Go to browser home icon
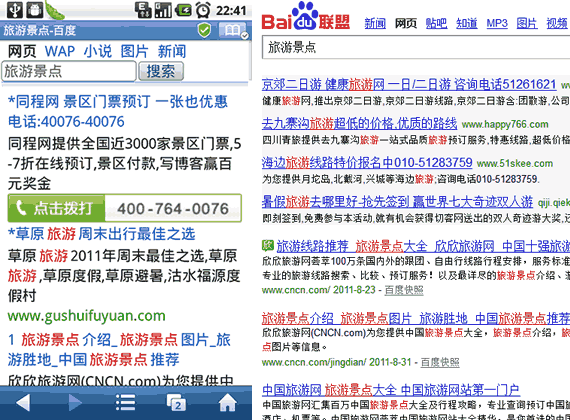570x420 pixels. point(228,403)
